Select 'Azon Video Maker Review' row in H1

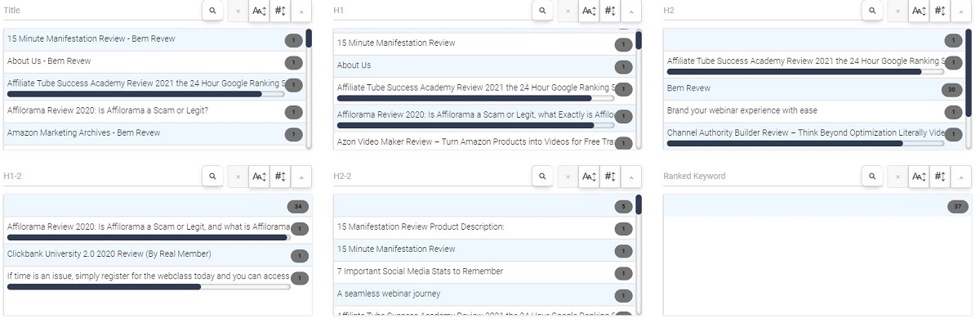[485, 141]
